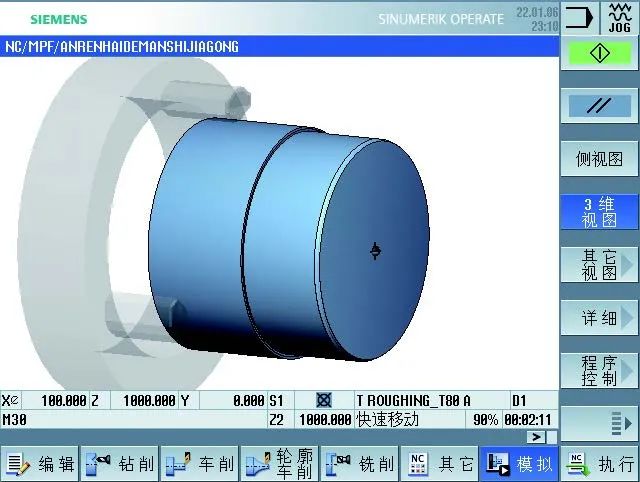The width and height of the screenshot is (640, 482).
Task: Toggle 3维视图 (3D view) mode
Action: 599,212
